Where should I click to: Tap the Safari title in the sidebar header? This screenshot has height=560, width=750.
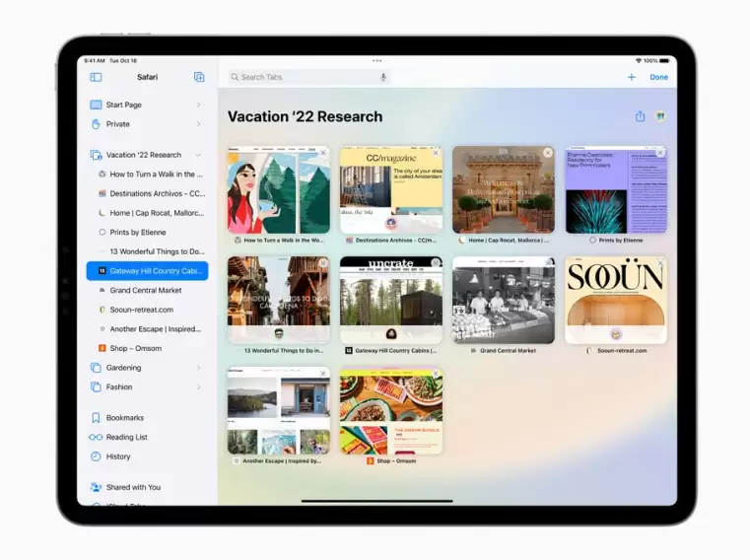(147, 77)
